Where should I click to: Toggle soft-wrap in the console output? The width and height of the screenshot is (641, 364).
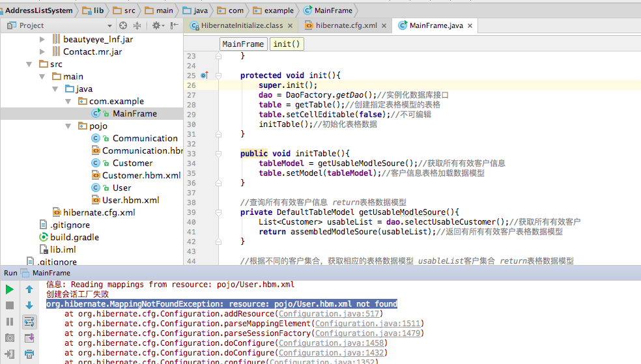click(x=29, y=322)
